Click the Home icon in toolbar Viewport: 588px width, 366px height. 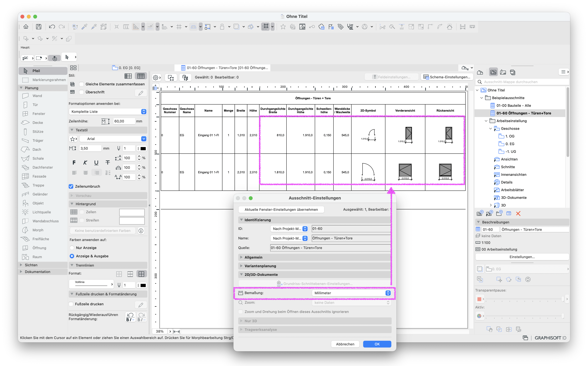pyautogui.click(x=26, y=27)
